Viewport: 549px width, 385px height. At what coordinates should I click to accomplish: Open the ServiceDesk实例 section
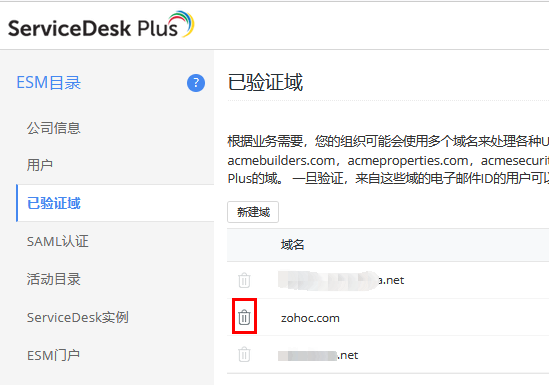(x=78, y=317)
